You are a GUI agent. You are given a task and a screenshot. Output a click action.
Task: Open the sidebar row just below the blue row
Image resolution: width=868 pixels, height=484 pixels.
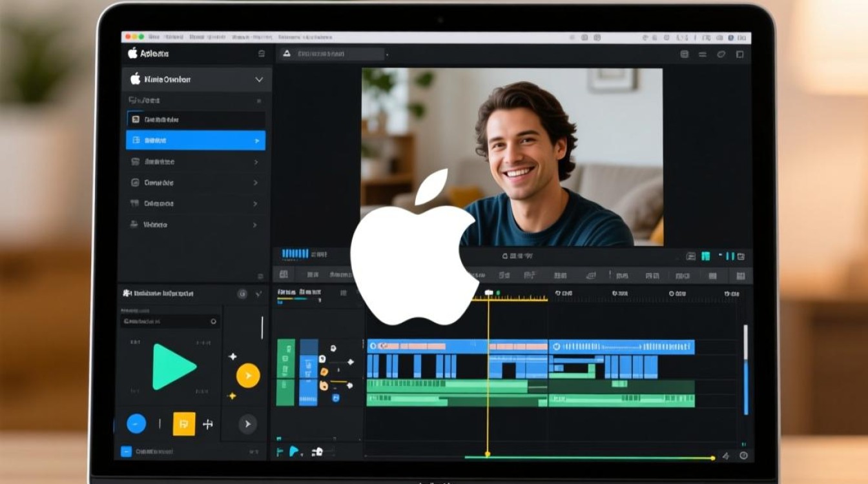196,162
